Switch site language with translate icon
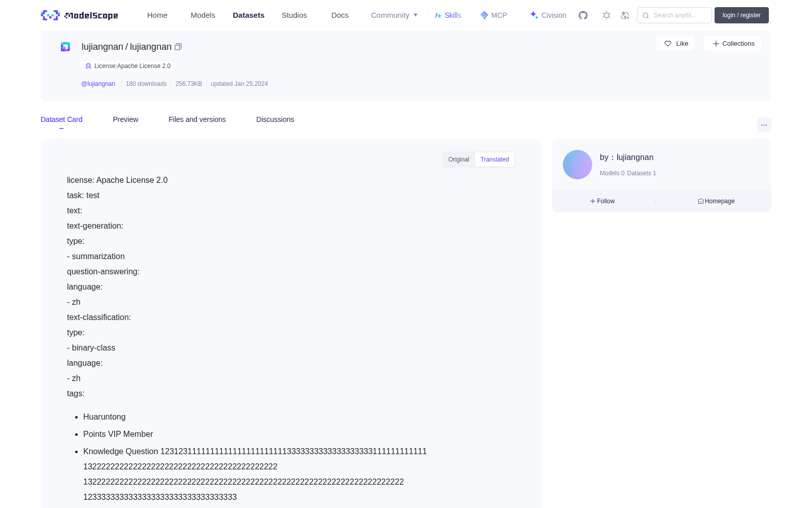The width and height of the screenshot is (812, 508). point(625,15)
